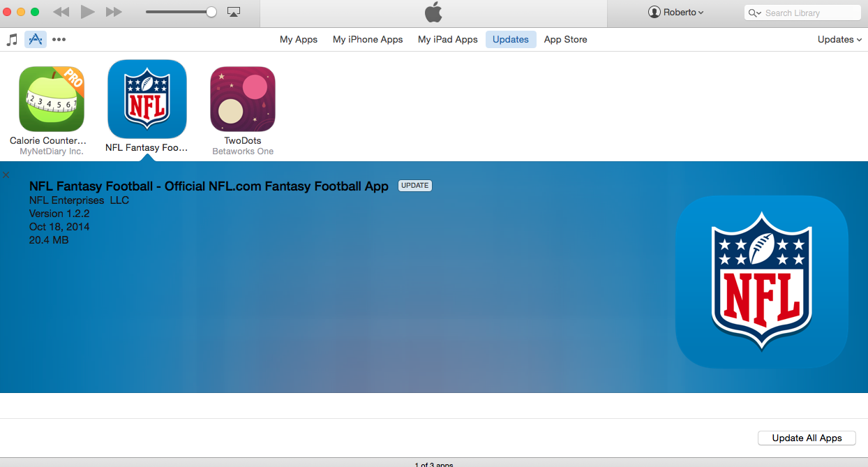Click the NFL Fantasy Foo… app name

[x=147, y=147]
